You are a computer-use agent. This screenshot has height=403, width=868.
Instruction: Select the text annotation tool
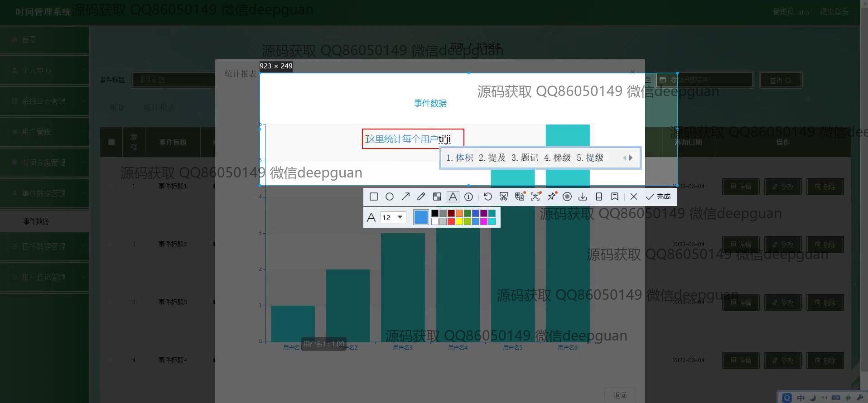pyautogui.click(x=453, y=197)
